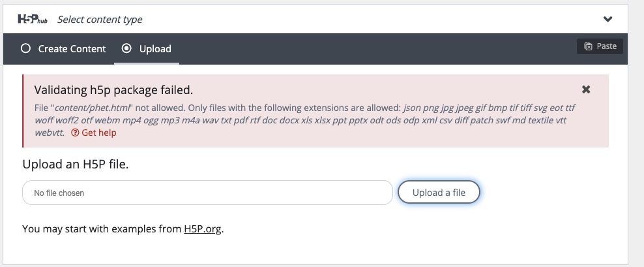Screen dimensions: 644x267
Task: Click the Upload an H5P file heading
Action: click(x=76, y=165)
